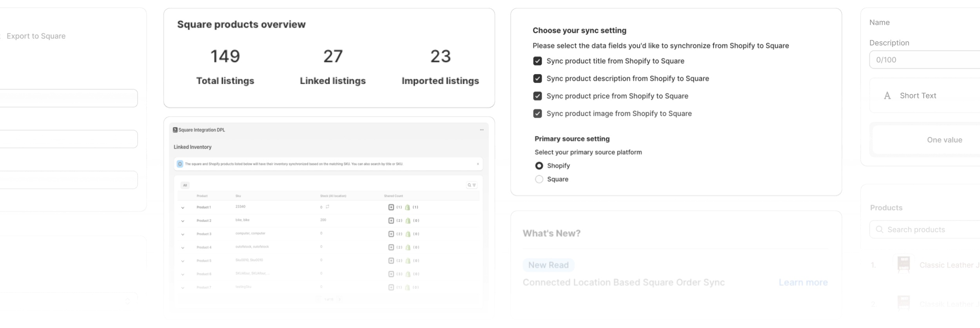The image size is (980, 328).
Task: Click the Connected Location Based Square Order Sync headline
Action: coord(624,282)
